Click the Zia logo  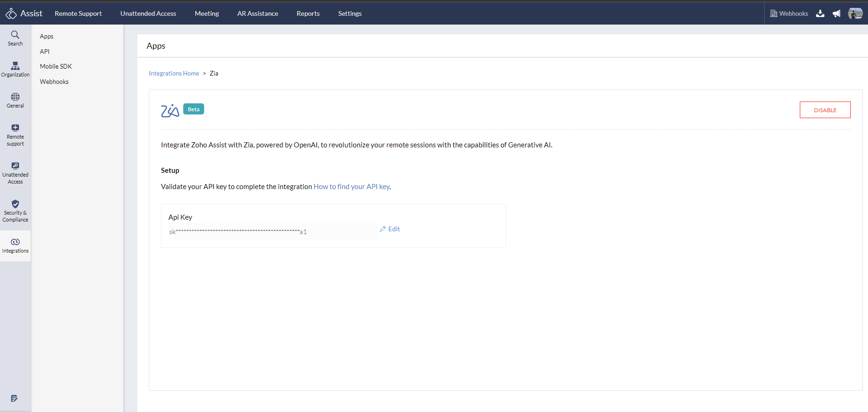click(x=170, y=110)
